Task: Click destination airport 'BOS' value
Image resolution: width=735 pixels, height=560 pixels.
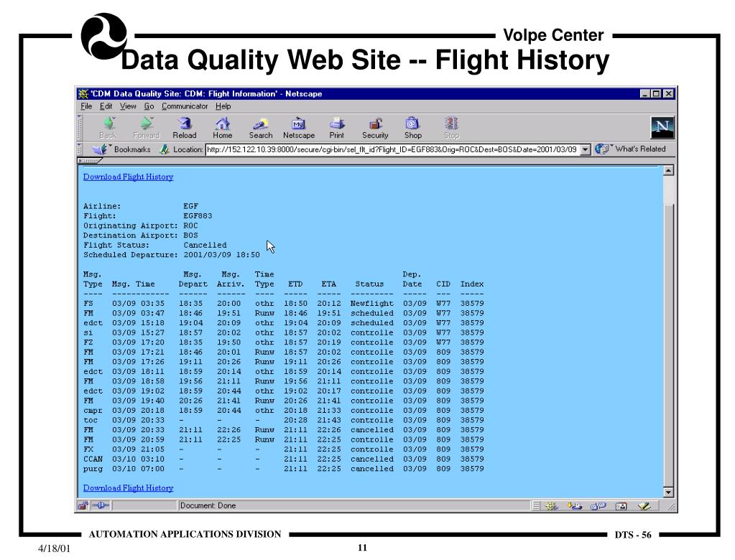Action: tap(191, 235)
